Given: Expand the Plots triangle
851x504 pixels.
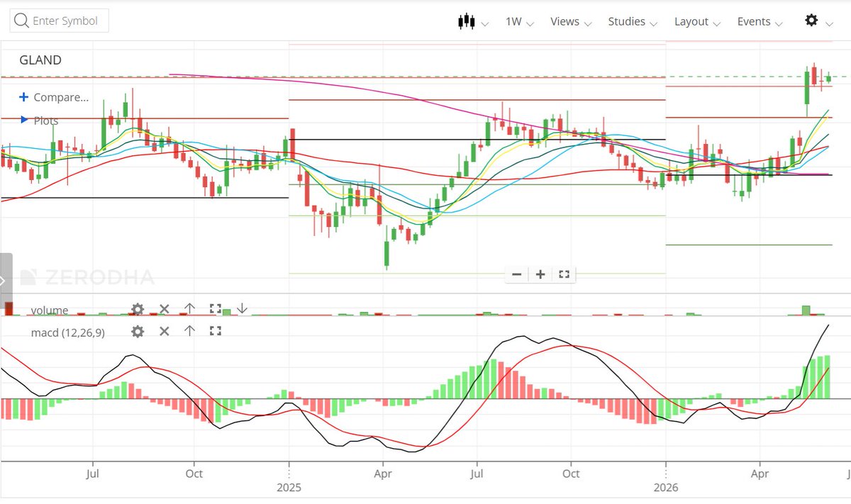Looking at the screenshot, I should pyautogui.click(x=23, y=120).
